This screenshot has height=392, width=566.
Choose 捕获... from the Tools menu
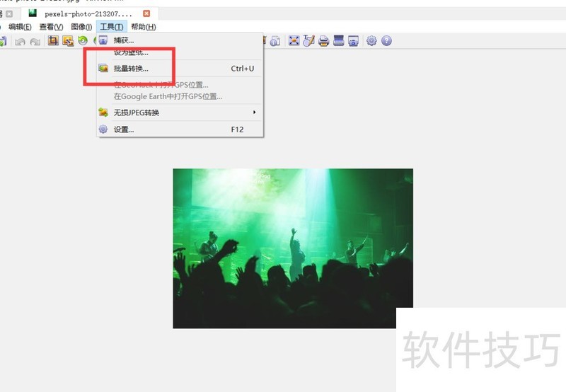point(180,40)
